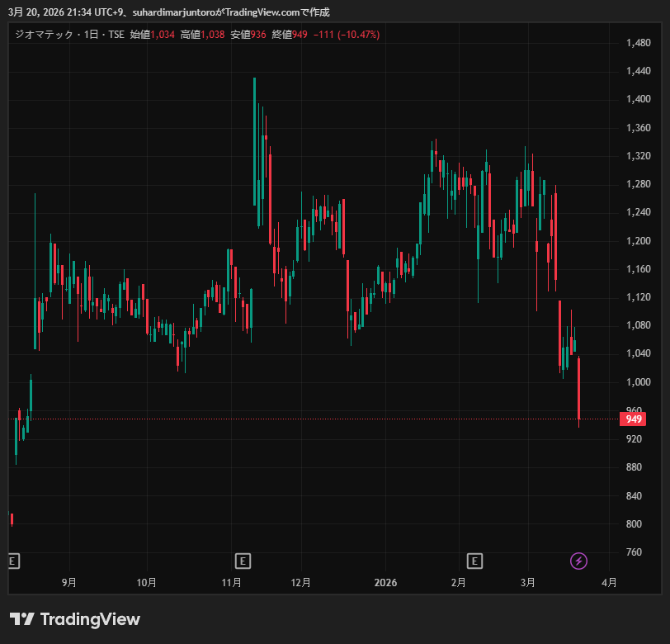This screenshot has width=670, height=644.
Task: Click the 1,320 price axis label
Action: point(638,156)
